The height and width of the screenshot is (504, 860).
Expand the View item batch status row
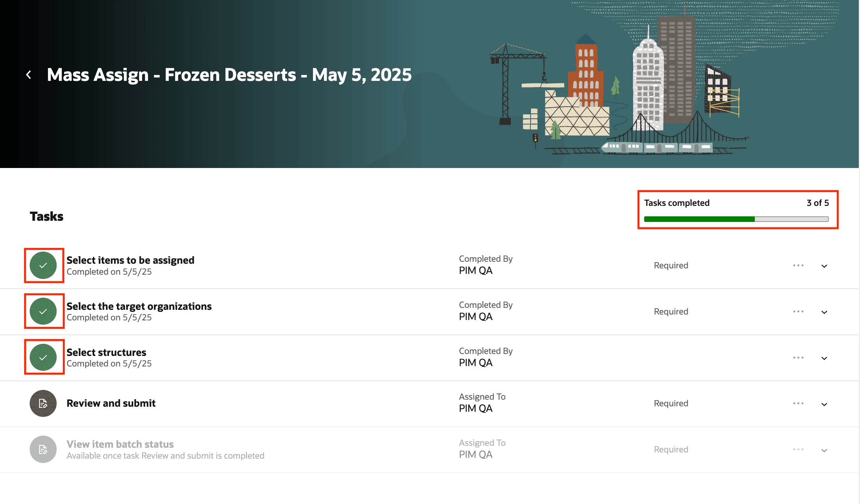pos(824,450)
